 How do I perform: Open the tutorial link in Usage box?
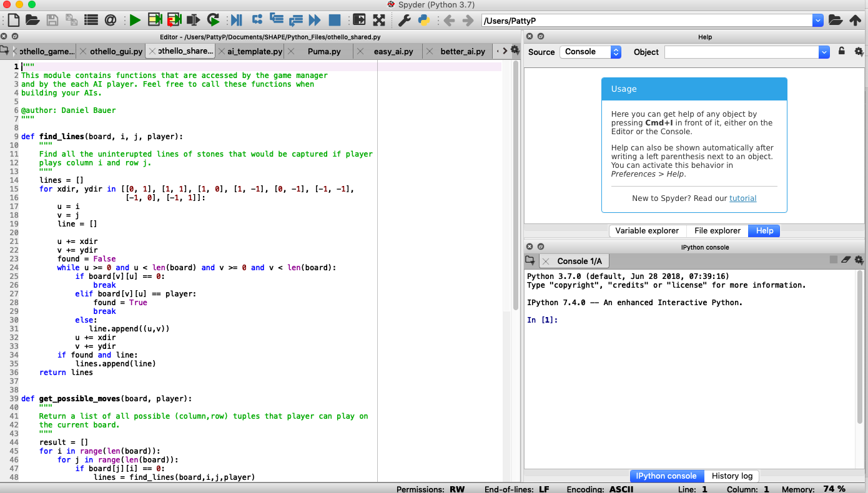pyautogui.click(x=742, y=198)
